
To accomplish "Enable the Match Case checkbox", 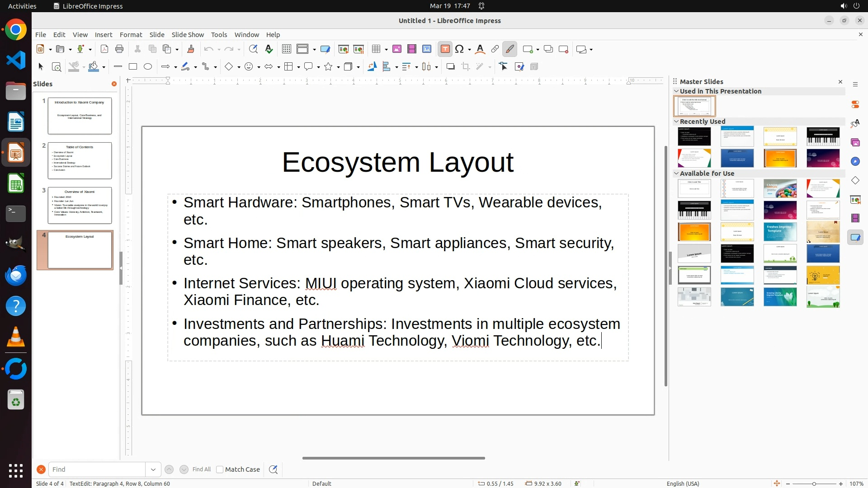I will 220,469.
